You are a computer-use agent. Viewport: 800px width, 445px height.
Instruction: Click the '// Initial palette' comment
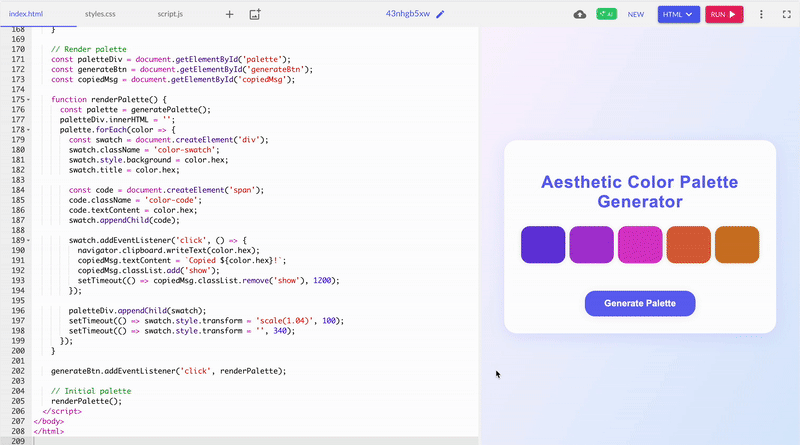91,391
